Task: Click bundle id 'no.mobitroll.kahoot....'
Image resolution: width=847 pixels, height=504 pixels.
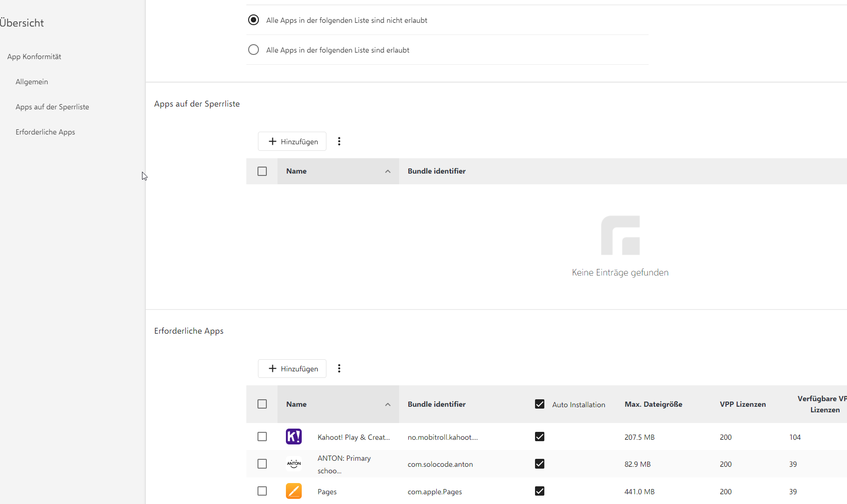Action: [x=443, y=437]
